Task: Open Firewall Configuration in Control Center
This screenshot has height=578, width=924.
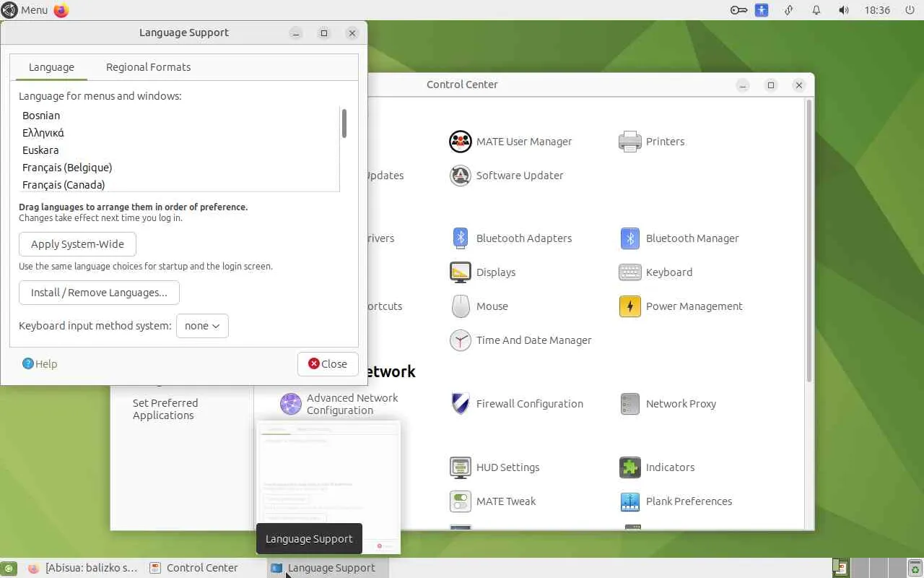Action: click(516, 404)
